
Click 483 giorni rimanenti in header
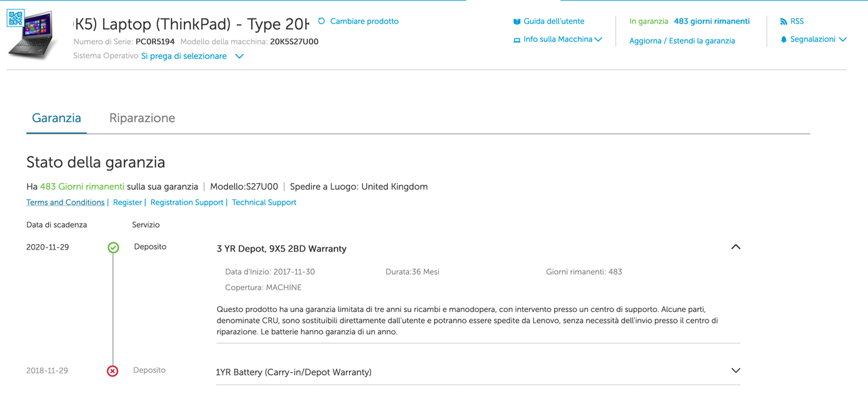coord(711,21)
